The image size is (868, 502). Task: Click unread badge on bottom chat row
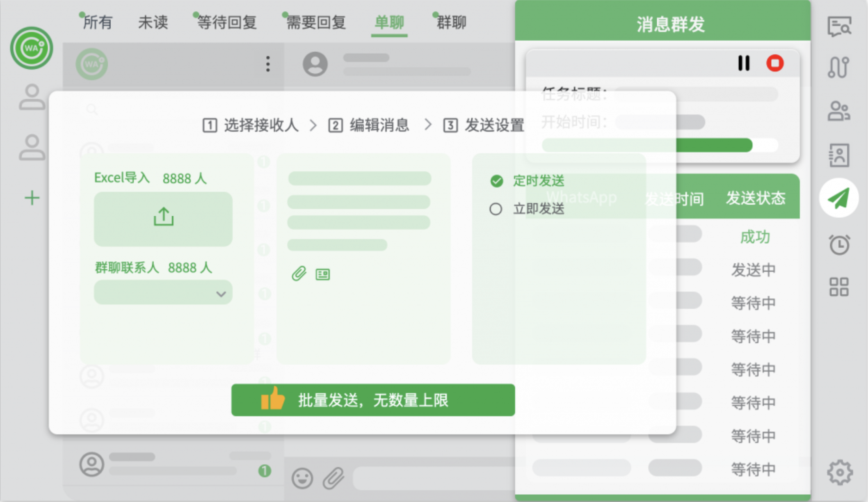[265, 471]
